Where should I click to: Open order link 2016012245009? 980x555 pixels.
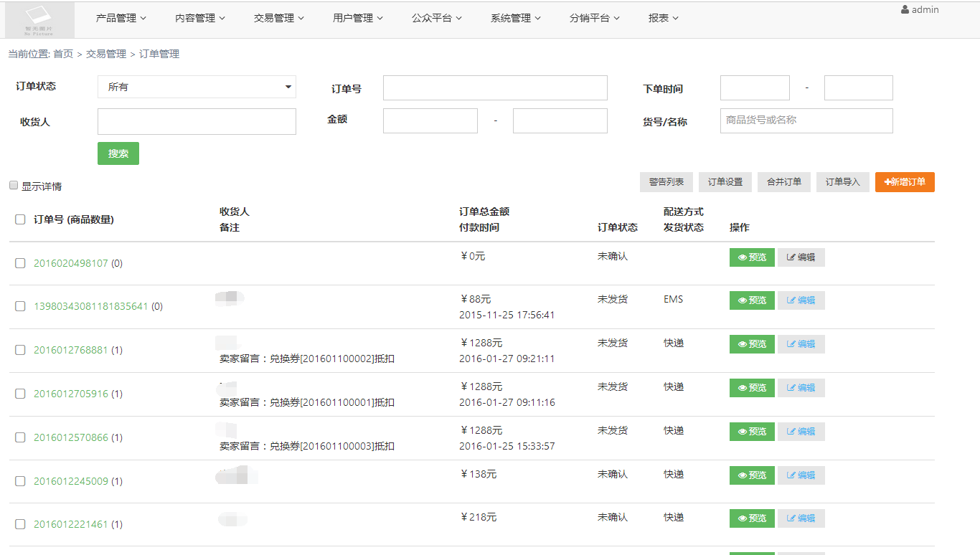pos(71,481)
